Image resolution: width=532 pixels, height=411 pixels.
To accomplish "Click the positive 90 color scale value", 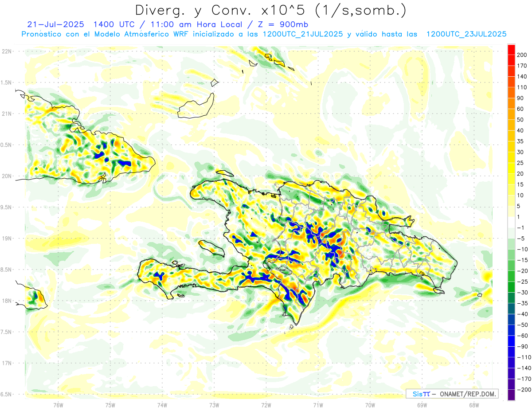I will tap(521, 98).
